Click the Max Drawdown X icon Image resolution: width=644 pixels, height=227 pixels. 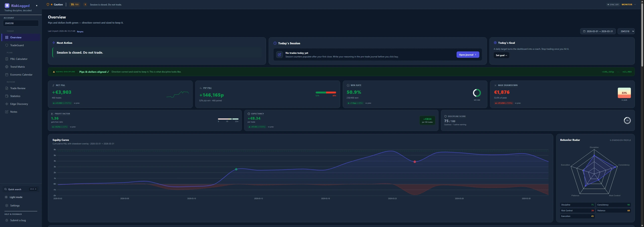495,85
